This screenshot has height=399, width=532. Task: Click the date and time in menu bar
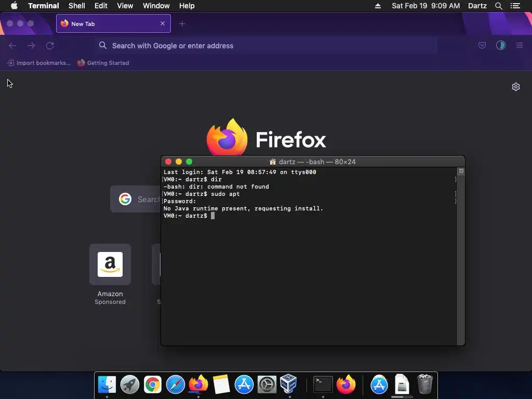426,6
